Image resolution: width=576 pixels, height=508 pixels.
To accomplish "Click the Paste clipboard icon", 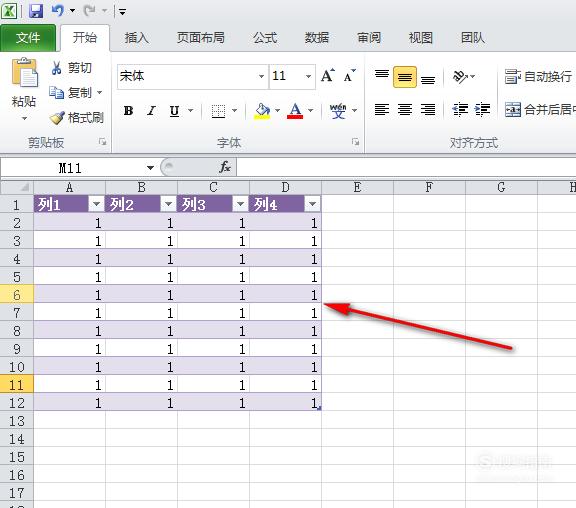I will 24,72.
